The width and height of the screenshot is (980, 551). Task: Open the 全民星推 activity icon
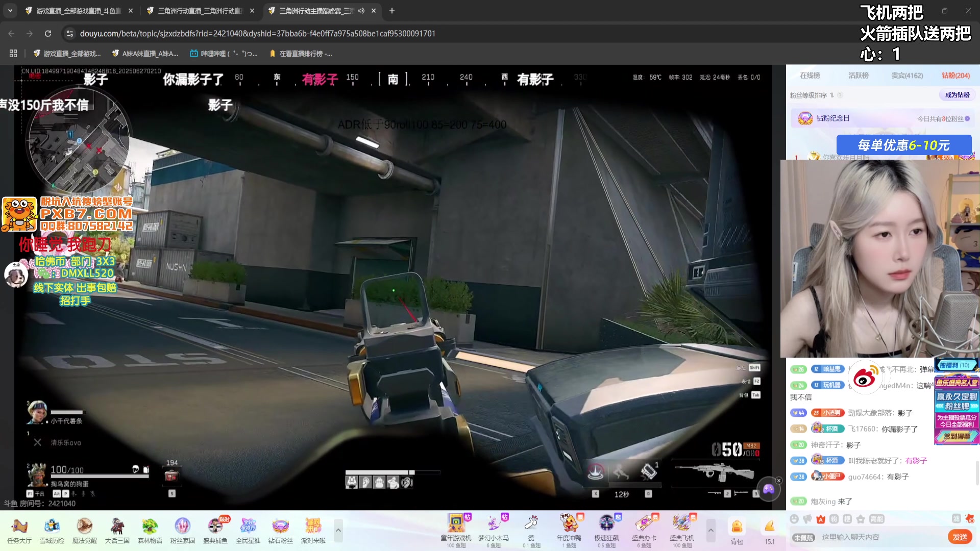point(248,531)
